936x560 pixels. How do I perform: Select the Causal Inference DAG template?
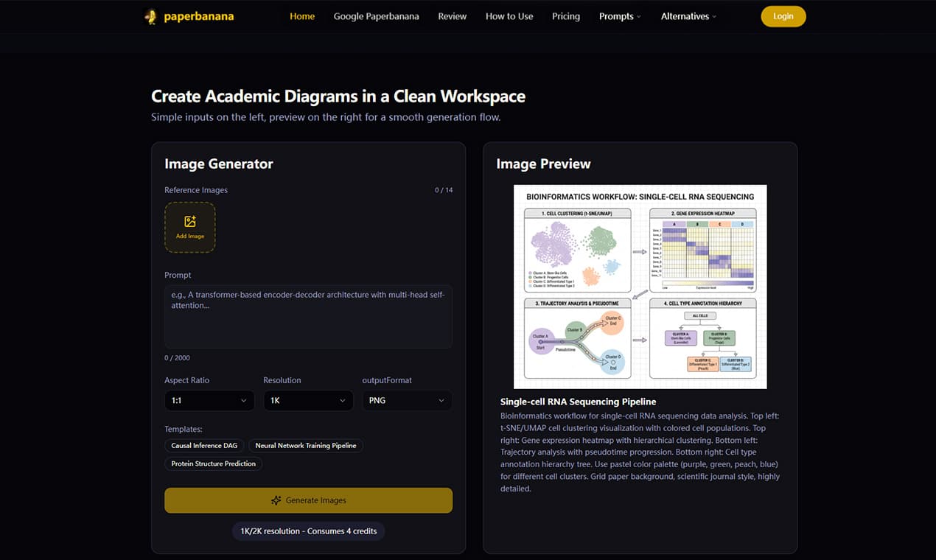(x=204, y=446)
